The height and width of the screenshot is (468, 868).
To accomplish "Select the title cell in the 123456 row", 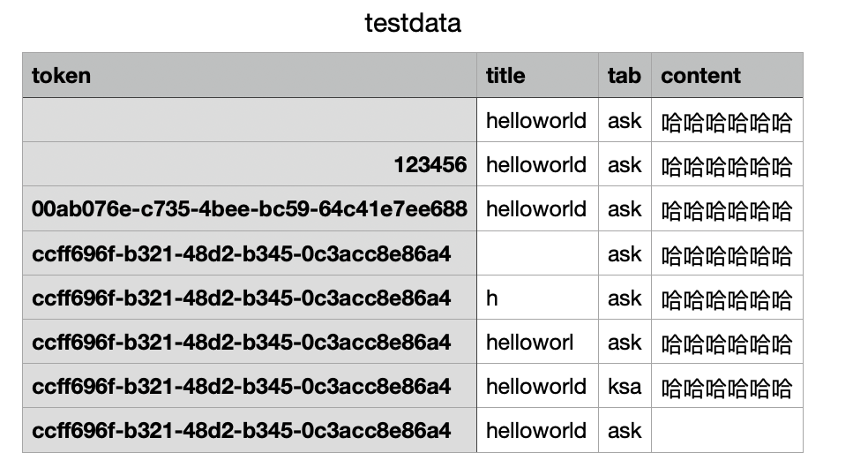I will point(536,165).
